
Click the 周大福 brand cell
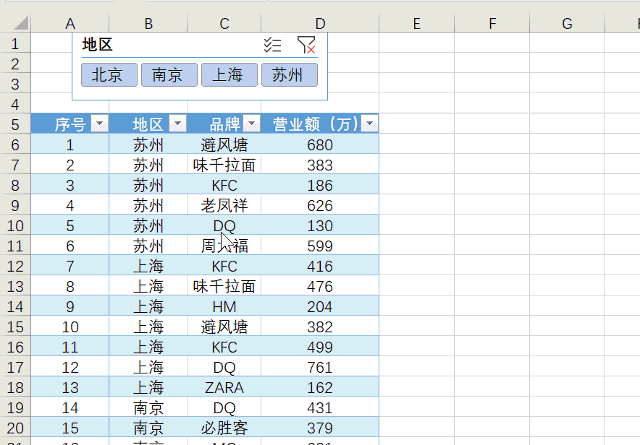(224, 246)
